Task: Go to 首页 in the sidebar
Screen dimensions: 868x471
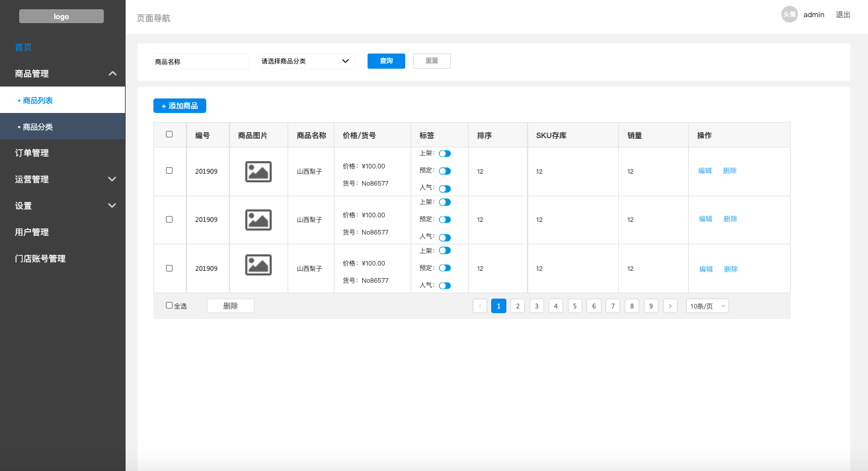Action: [23, 47]
